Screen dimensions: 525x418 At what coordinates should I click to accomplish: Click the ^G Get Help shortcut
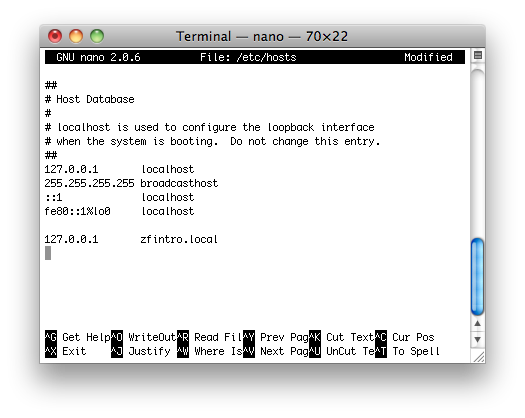[x=78, y=337]
